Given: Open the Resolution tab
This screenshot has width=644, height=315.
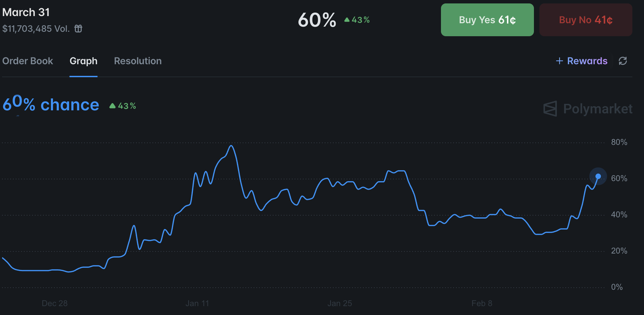Looking at the screenshot, I should [138, 61].
